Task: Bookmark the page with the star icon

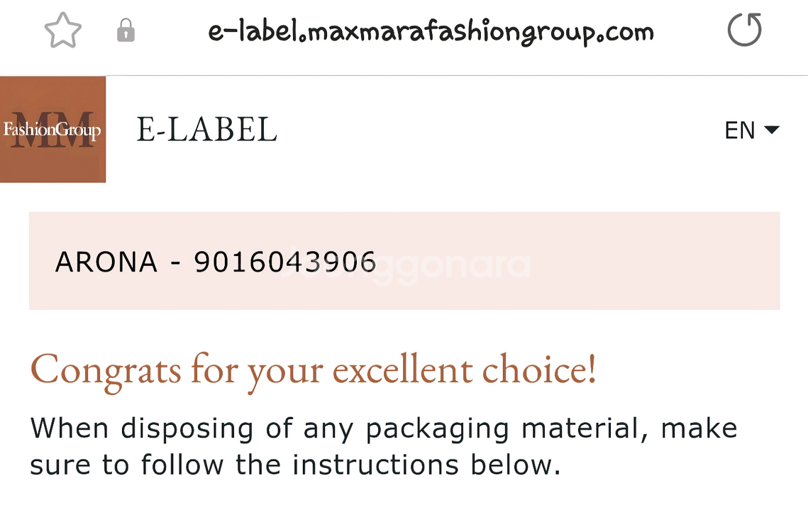Action: pos(63,31)
